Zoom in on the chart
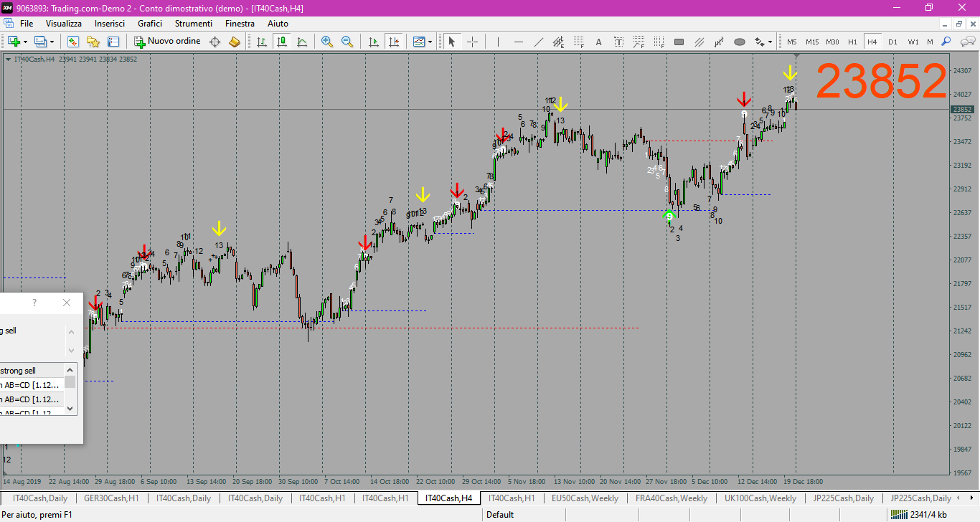Screen dimensions: 980x522 pos(327,42)
